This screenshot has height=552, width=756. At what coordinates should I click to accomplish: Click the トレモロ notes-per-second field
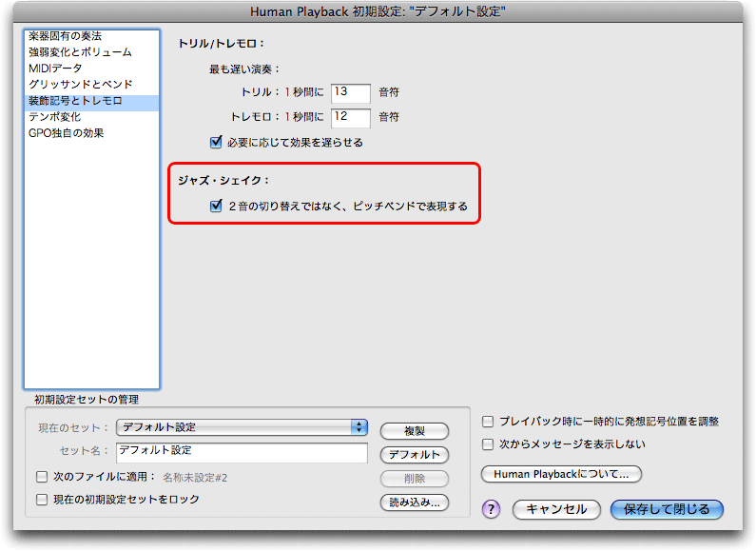click(x=351, y=118)
